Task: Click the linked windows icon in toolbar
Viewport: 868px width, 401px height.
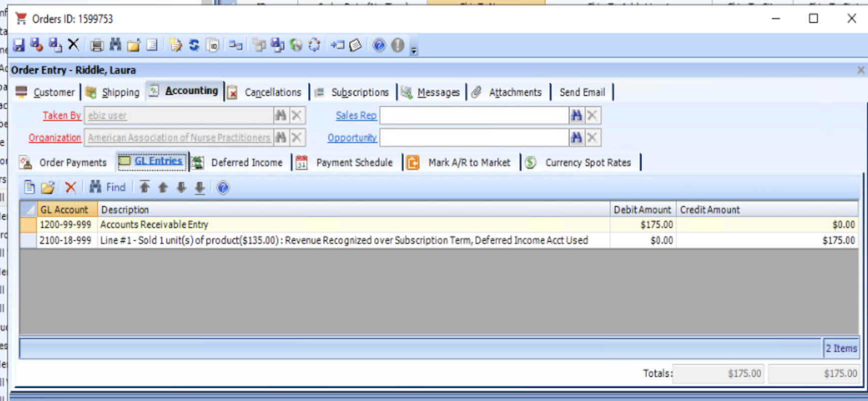Action: 236,45
